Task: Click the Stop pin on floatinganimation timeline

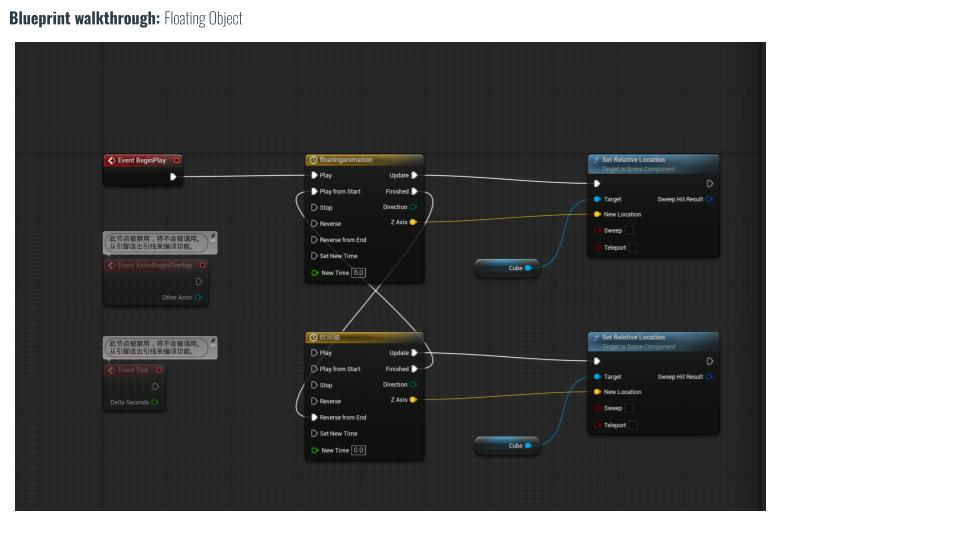Action: [x=314, y=208]
